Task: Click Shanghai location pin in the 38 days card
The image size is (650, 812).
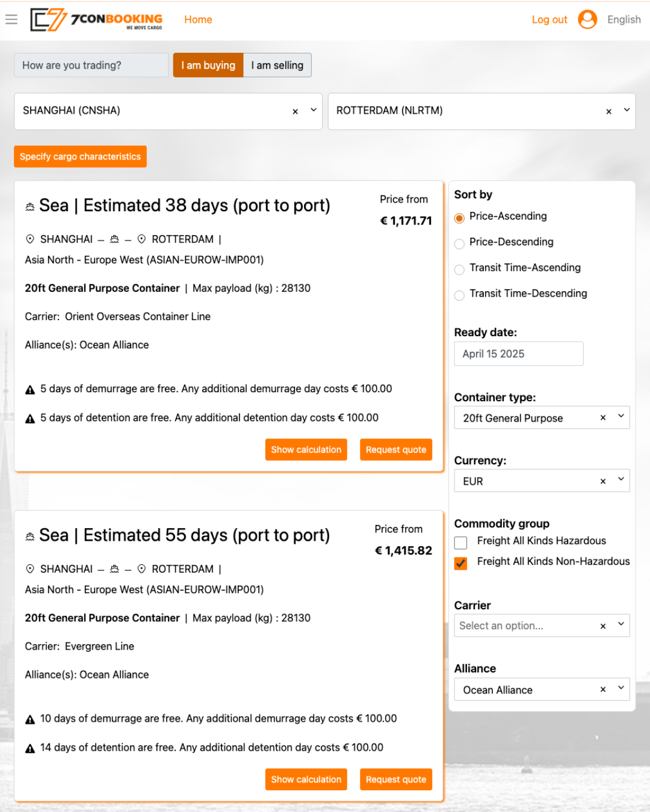Action: [x=30, y=239]
